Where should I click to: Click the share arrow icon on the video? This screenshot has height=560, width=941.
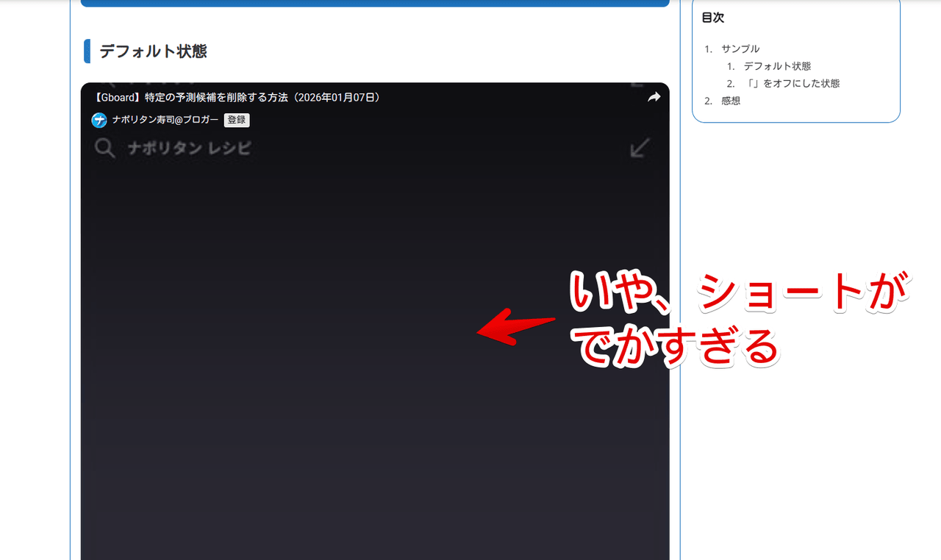pyautogui.click(x=654, y=98)
